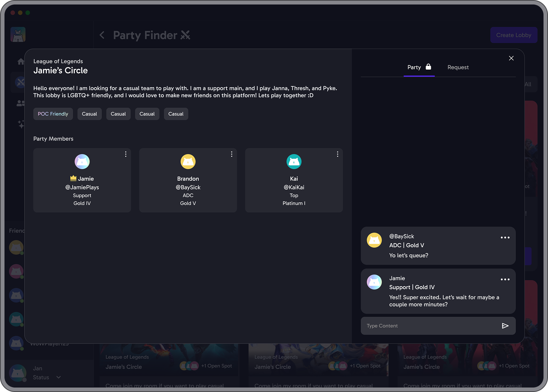Click the last Casual tag
The height and width of the screenshot is (392, 548).
(x=176, y=114)
